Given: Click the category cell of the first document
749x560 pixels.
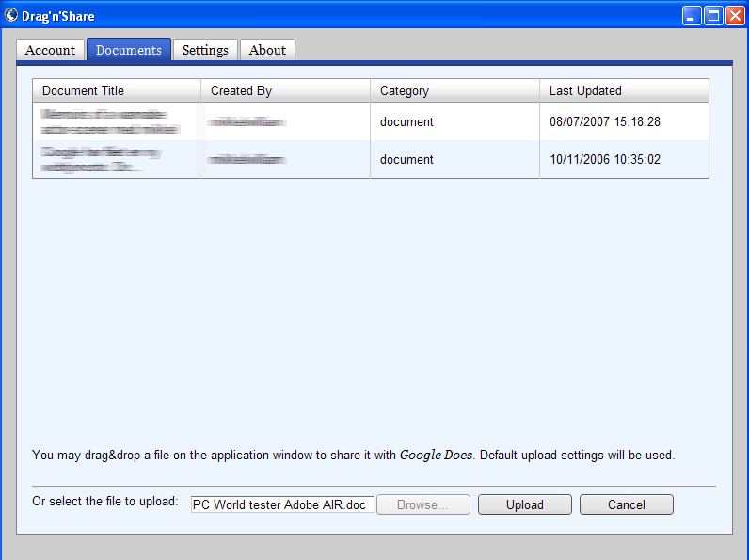Looking at the screenshot, I should click(406, 121).
